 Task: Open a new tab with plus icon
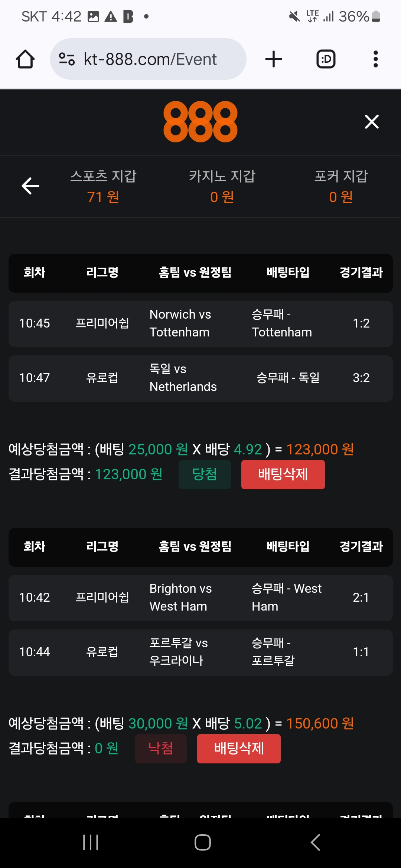click(274, 59)
